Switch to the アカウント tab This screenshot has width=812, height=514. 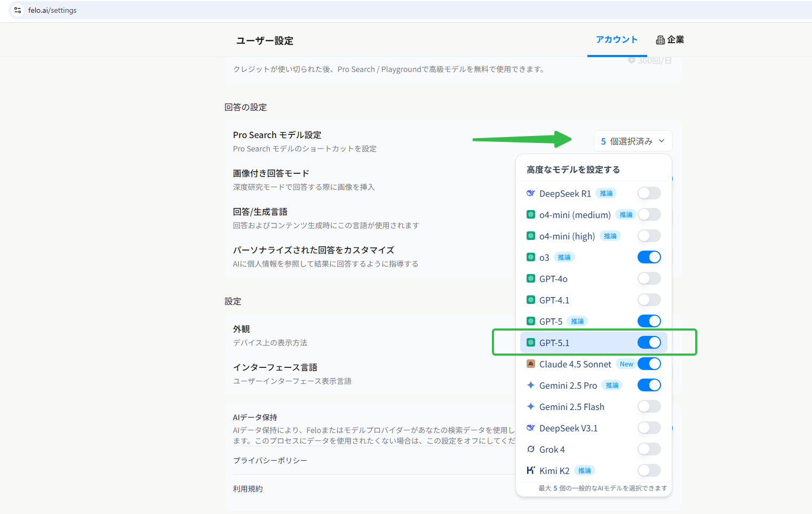(x=616, y=39)
